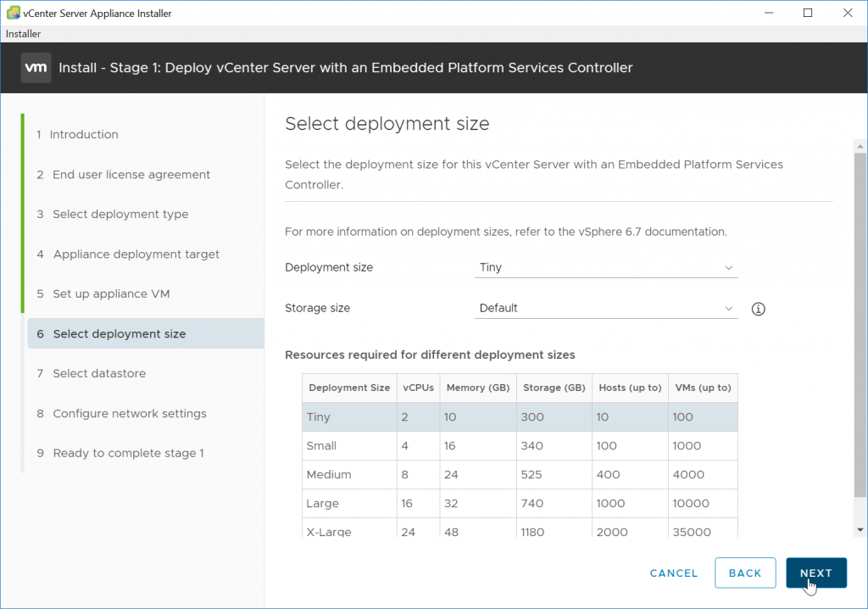Click the vSphere 6.7 documentation sentence
The image size is (868, 609).
506,232
